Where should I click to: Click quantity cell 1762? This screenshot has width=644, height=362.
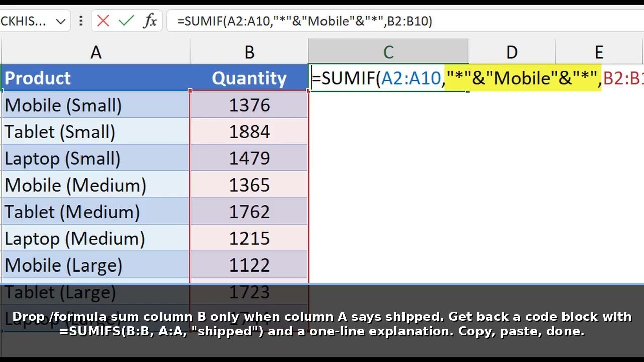(x=249, y=211)
